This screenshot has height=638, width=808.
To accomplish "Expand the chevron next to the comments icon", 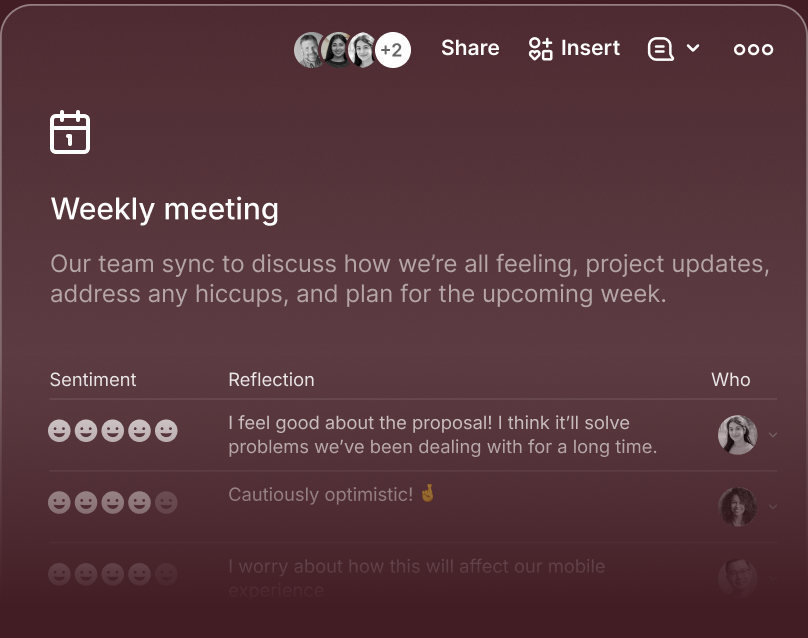I will [692, 48].
